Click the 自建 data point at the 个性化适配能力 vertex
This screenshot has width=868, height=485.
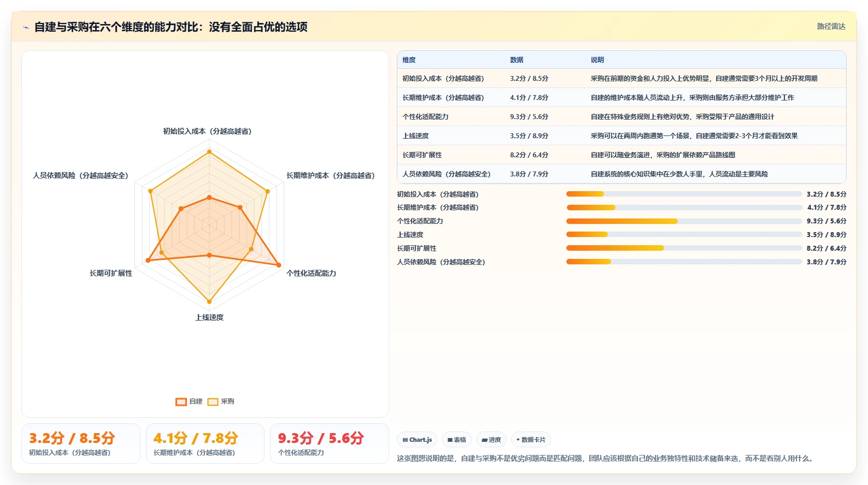coord(279,265)
